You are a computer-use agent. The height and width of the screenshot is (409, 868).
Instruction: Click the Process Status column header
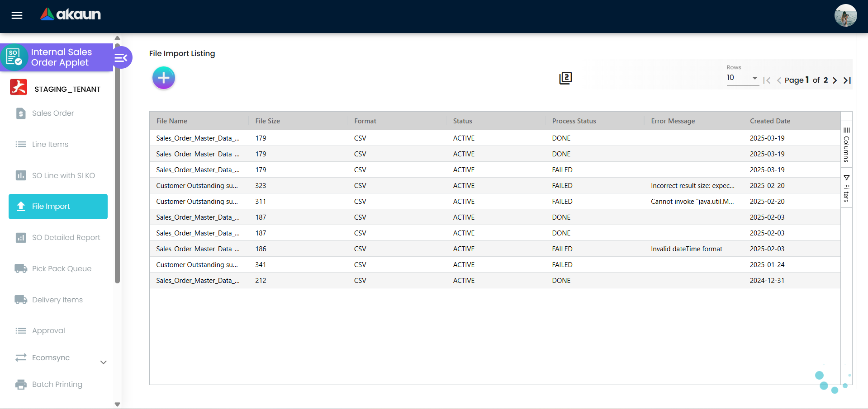574,121
